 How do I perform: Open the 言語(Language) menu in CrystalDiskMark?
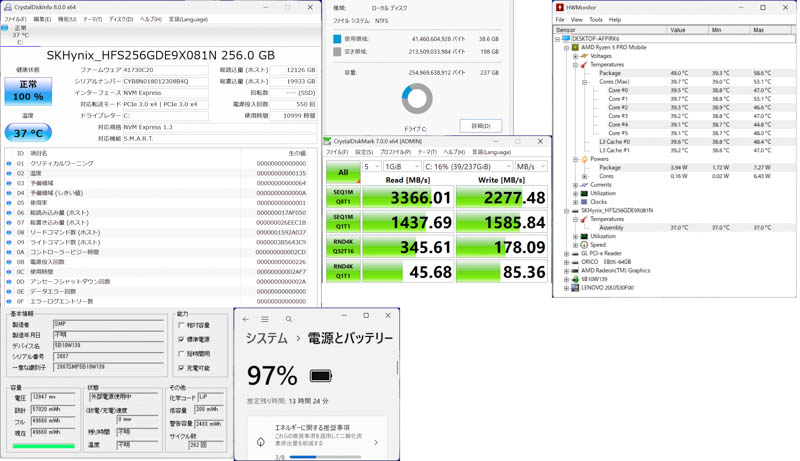pyautogui.click(x=491, y=153)
